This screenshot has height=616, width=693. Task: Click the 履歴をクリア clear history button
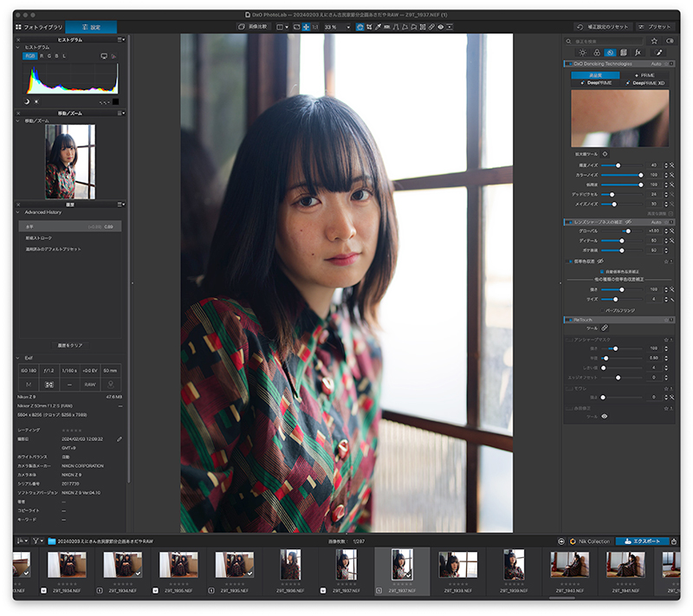[x=70, y=345]
